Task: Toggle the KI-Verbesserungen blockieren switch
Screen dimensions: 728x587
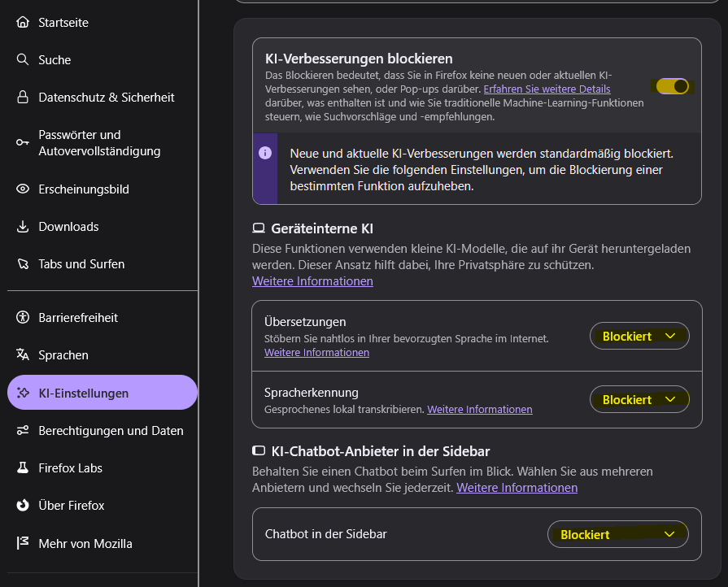Action: [x=673, y=86]
